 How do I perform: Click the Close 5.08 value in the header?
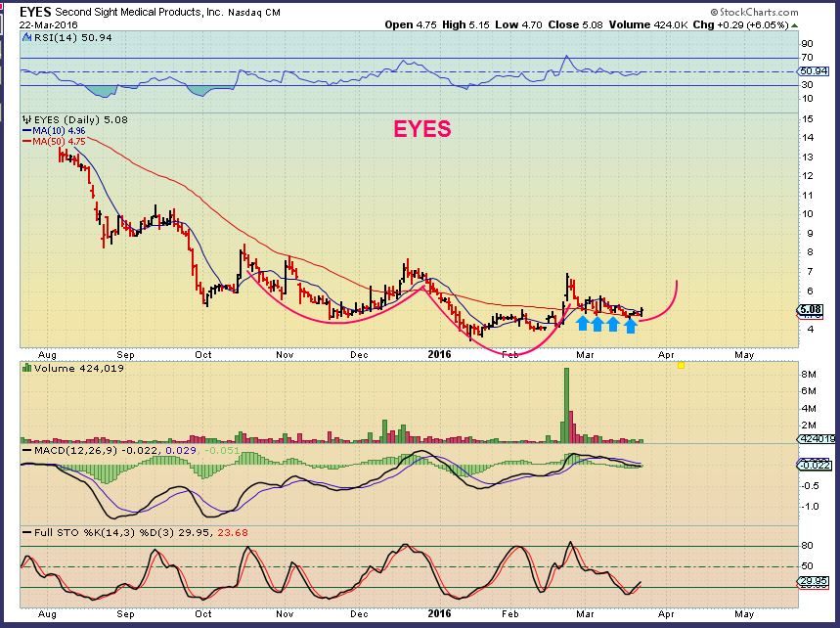(x=575, y=24)
